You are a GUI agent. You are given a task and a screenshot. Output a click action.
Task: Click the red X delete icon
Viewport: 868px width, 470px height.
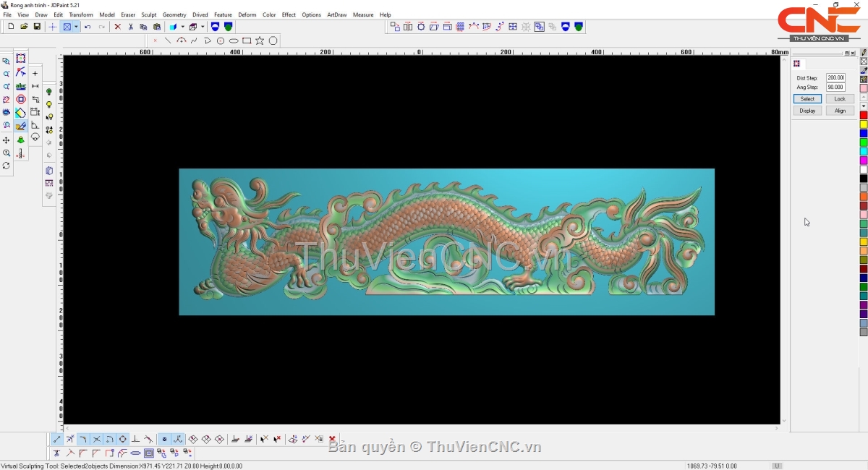tap(118, 27)
